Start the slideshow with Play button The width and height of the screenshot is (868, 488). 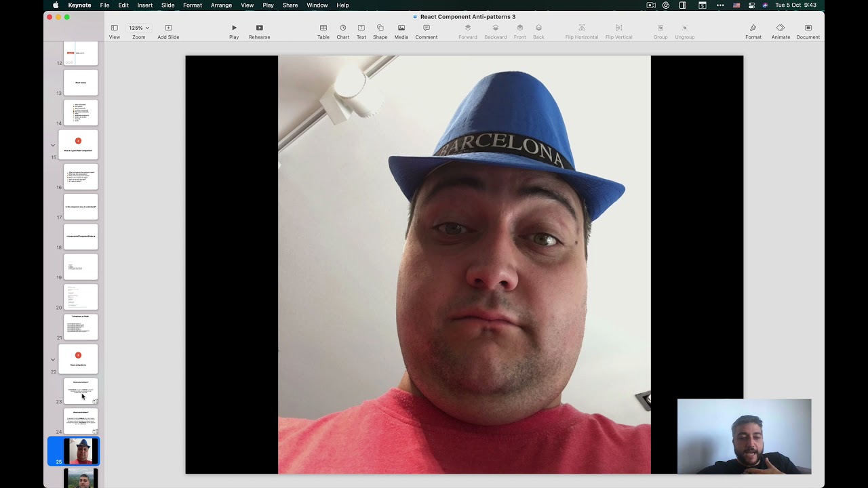click(234, 32)
